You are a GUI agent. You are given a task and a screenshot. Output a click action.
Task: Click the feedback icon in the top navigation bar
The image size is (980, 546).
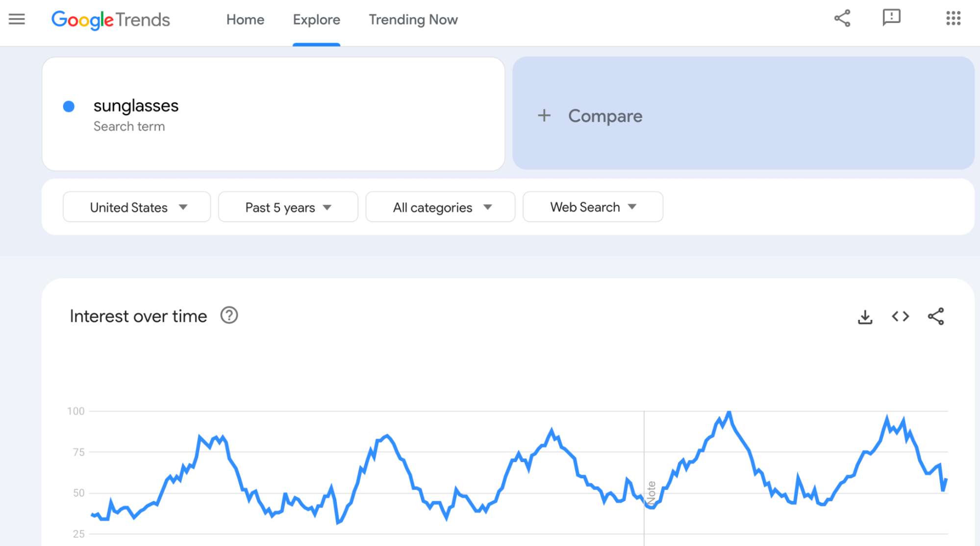click(x=891, y=20)
